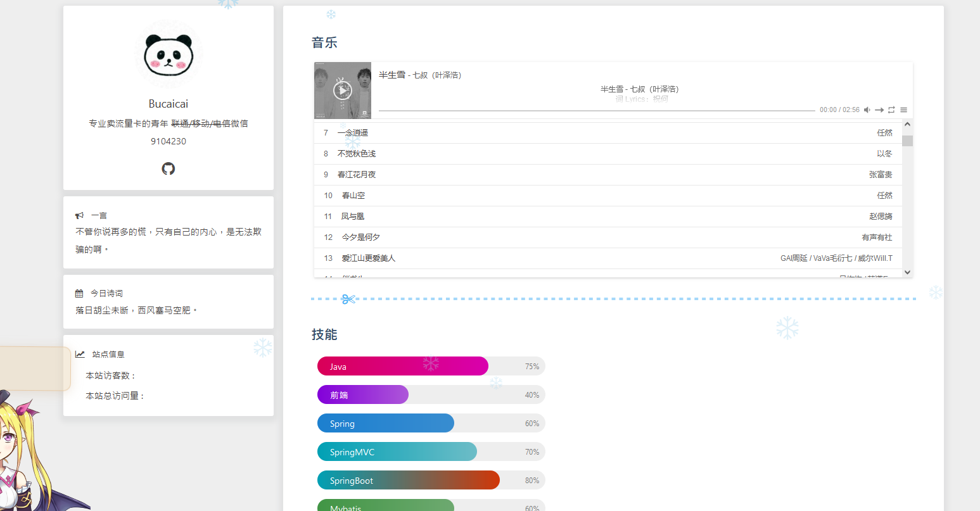Choose track 9 春江花月夜
Screen dimensions: 980x511
point(357,175)
